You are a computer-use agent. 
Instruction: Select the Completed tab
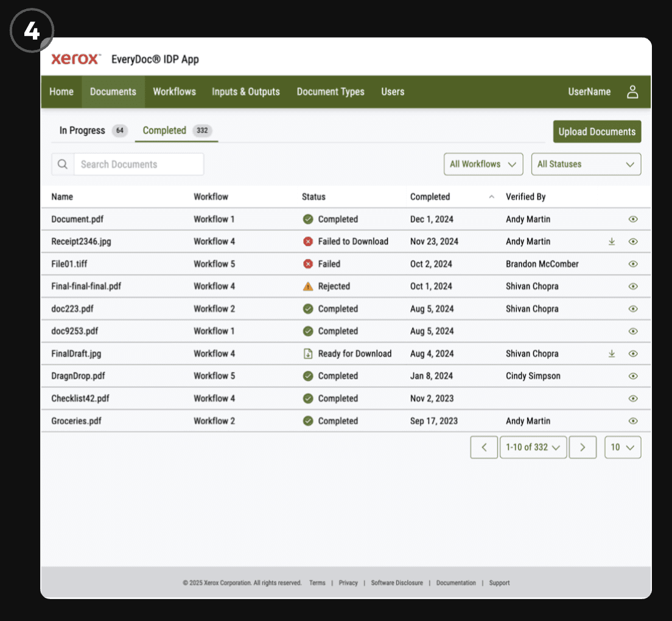[177, 130]
